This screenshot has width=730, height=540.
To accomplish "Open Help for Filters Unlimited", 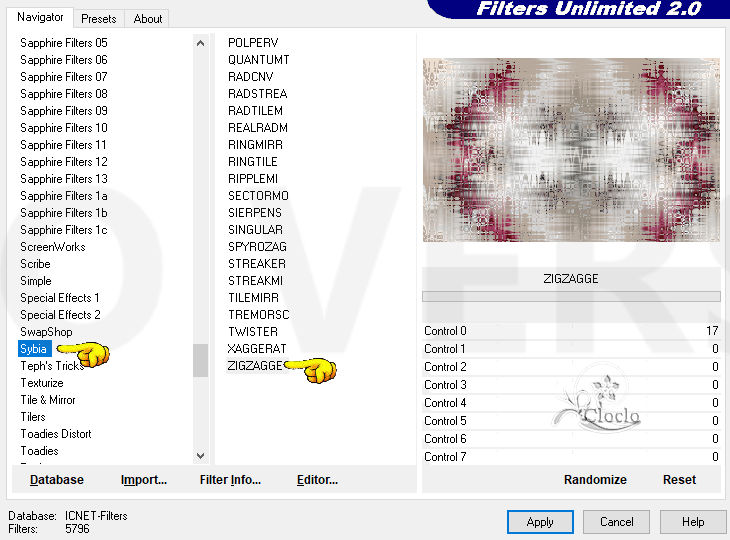I will click(693, 521).
